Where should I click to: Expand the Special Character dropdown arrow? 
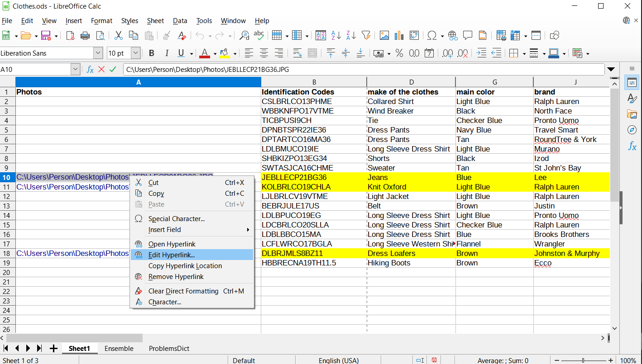click(x=441, y=36)
